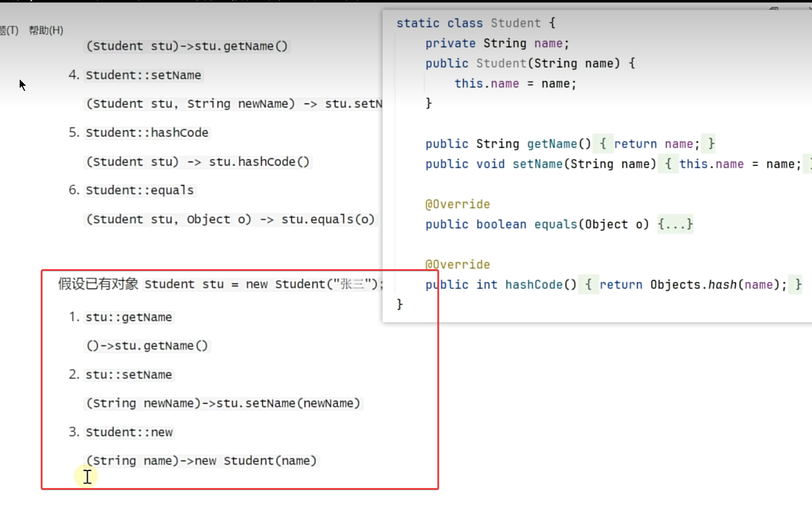Select list item Student::new
Screen dimensions: 812x519
tap(129, 432)
